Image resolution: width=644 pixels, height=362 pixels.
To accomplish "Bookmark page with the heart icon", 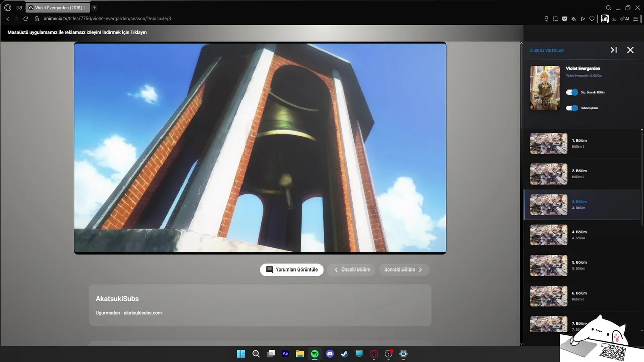I will point(592,19).
